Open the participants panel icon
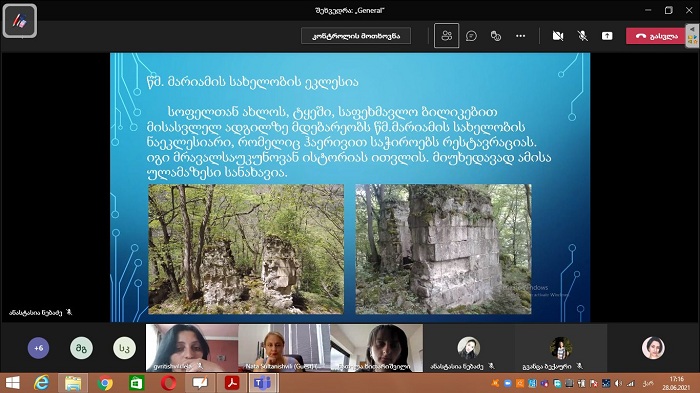Image resolution: width=700 pixels, height=393 pixels. coord(446,36)
